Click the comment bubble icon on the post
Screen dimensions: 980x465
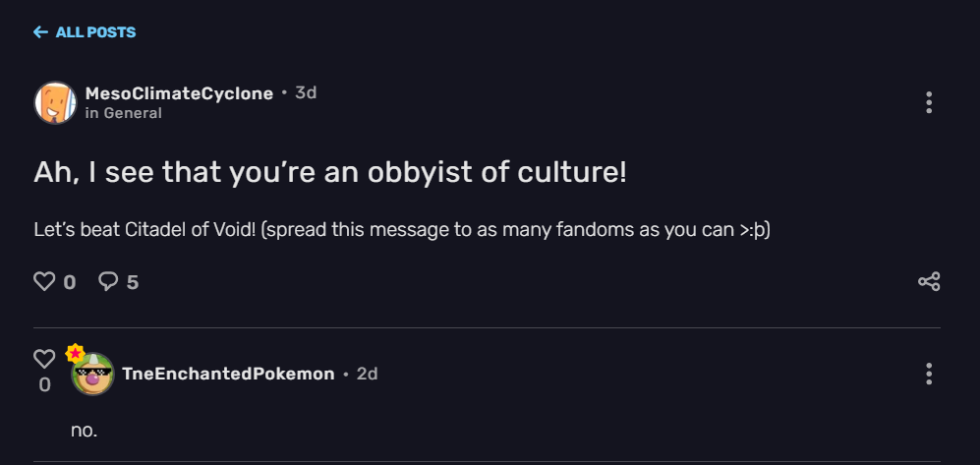click(108, 282)
